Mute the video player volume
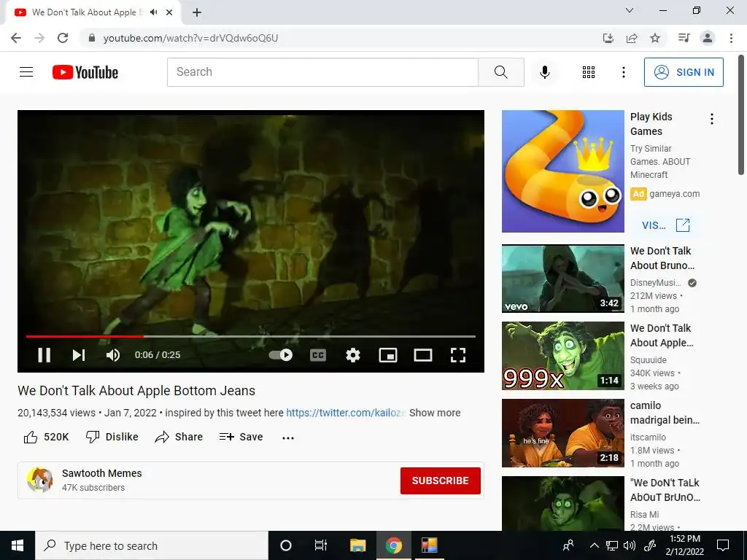This screenshot has width=747, height=560. (113, 355)
